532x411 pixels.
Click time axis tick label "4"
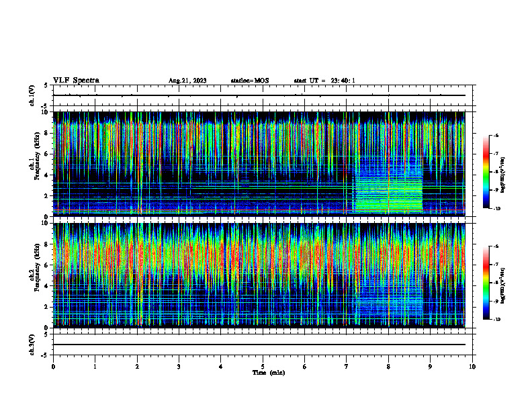(x=221, y=367)
